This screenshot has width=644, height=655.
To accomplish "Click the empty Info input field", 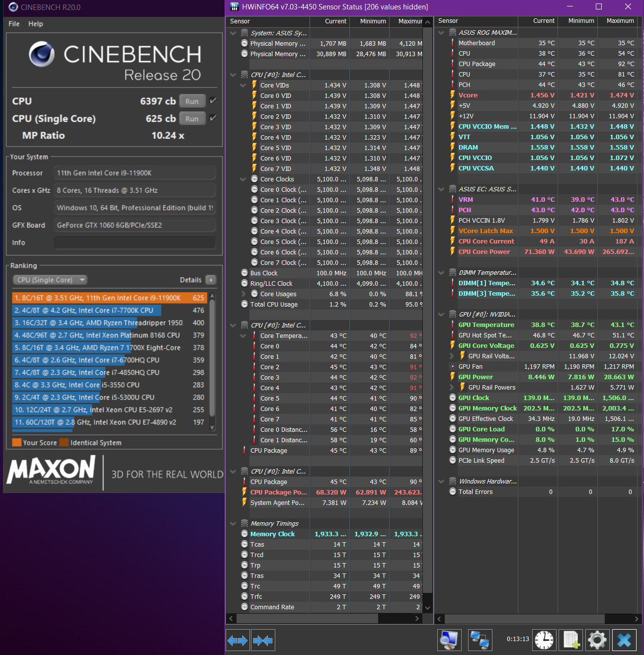I will [x=134, y=243].
